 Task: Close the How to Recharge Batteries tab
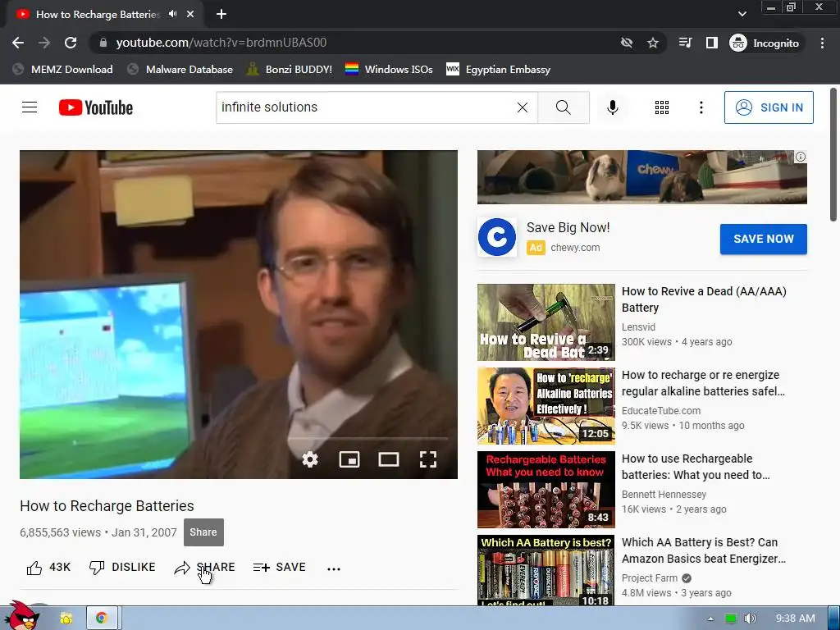190,14
